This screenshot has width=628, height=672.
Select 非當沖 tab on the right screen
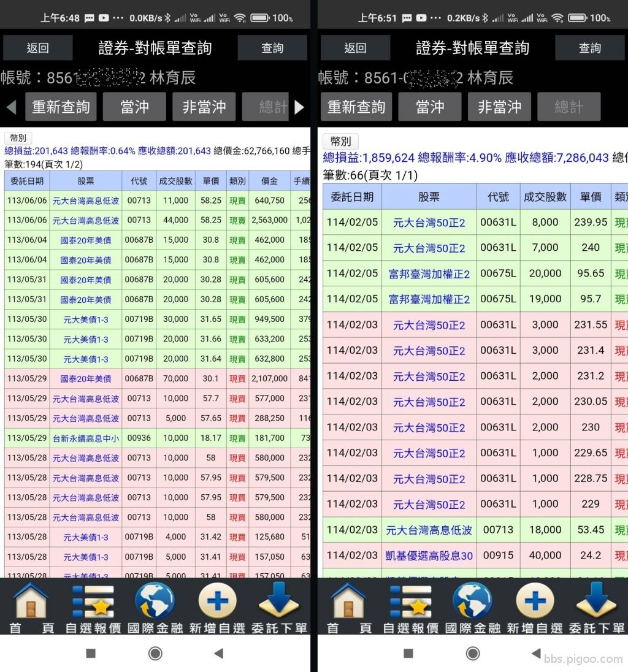pyautogui.click(x=500, y=106)
